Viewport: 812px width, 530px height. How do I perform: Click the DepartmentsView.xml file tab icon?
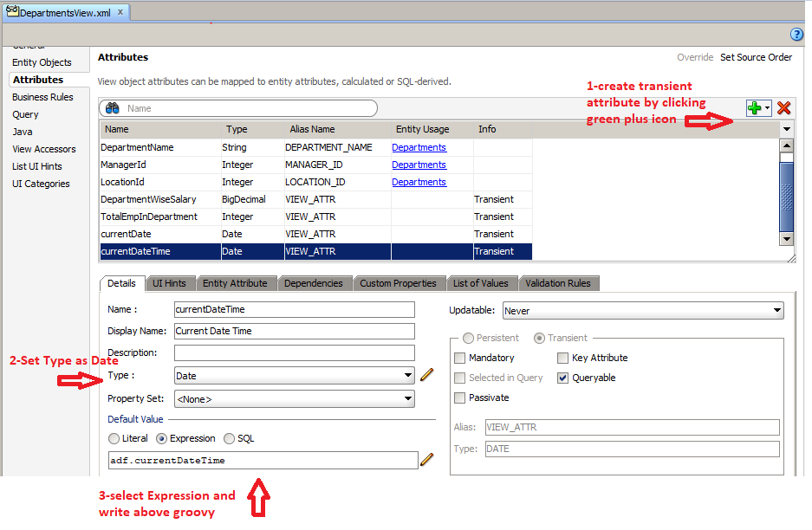[x=12, y=11]
